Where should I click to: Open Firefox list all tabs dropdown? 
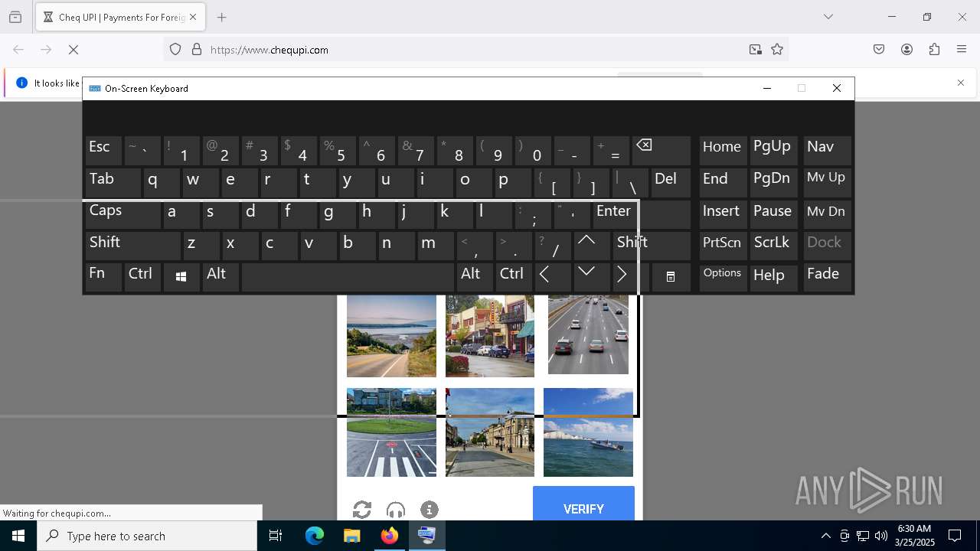(x=828, y=17)
